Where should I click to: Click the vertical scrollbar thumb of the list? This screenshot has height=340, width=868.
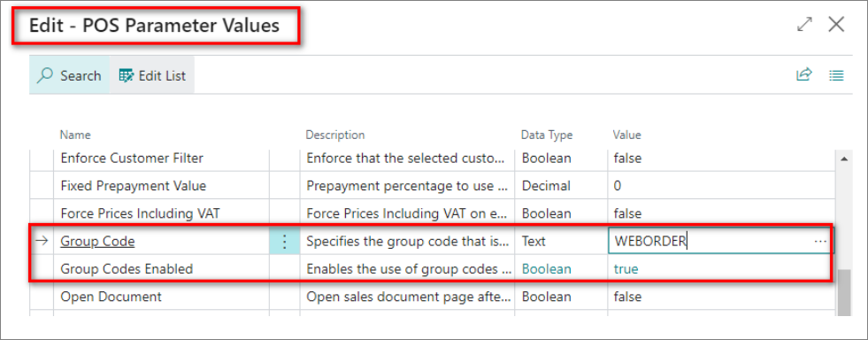pyautogui.click(x=844, y=292)
